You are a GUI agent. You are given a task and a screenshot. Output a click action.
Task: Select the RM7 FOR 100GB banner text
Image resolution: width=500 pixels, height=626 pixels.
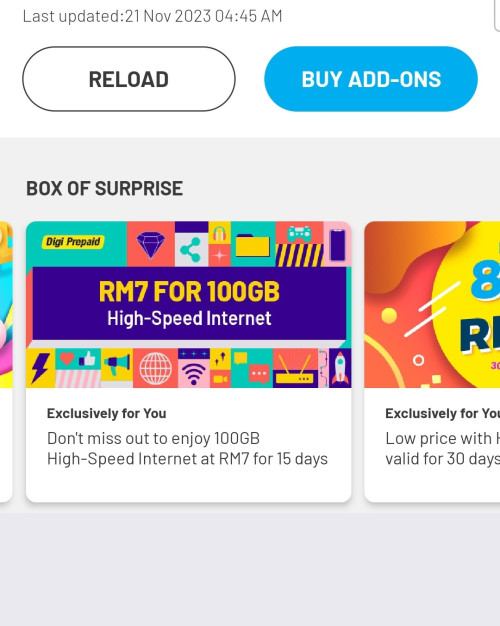[189, 291]
